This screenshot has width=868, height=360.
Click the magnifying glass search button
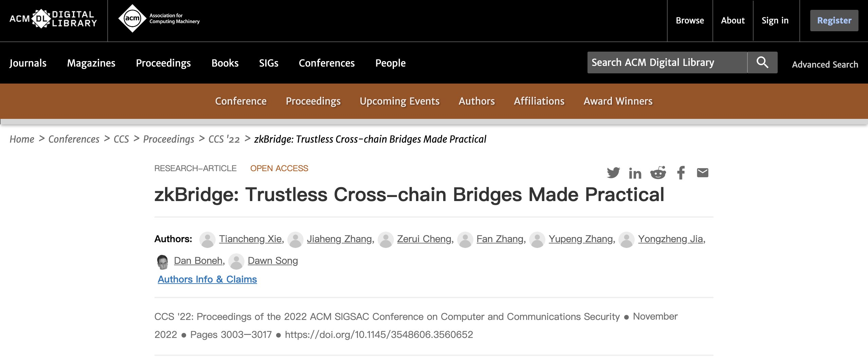click(x=762, y=62)
